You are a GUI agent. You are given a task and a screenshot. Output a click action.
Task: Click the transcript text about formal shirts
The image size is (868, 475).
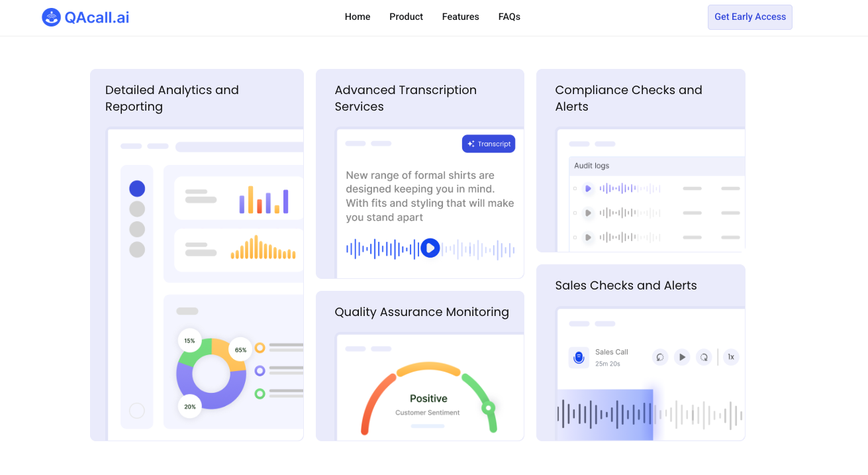click(430, 196)
